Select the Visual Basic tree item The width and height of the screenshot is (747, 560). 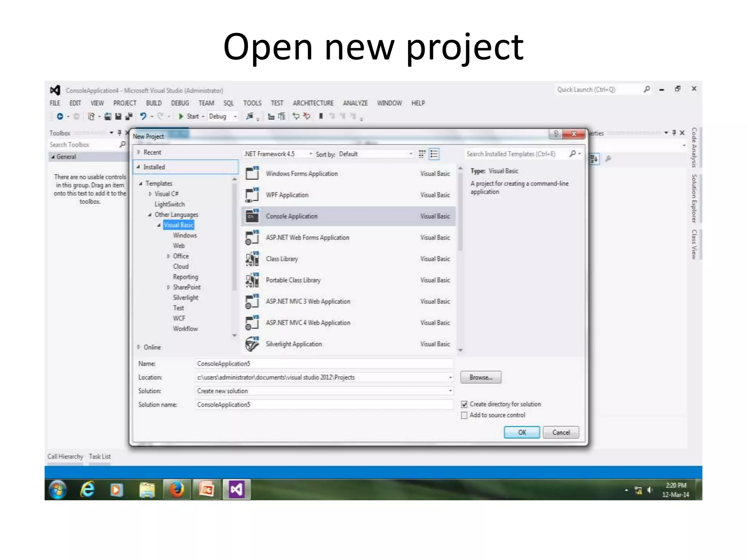178,225
